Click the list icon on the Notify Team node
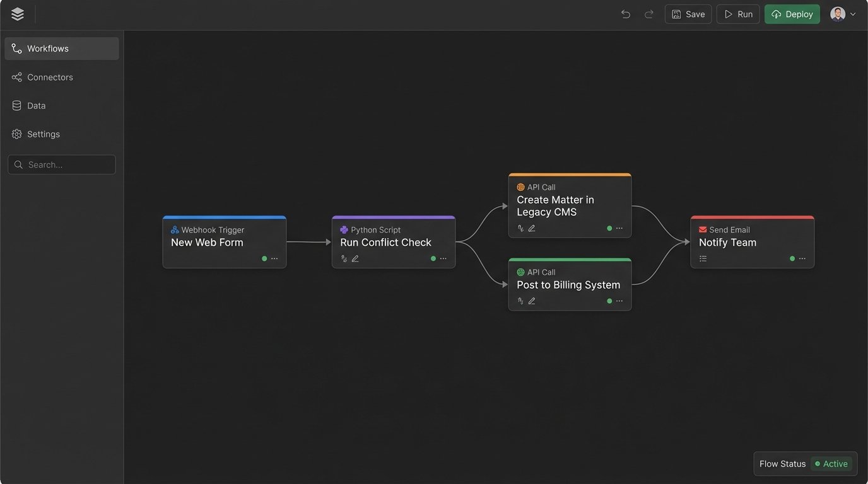 coord(703,258)
